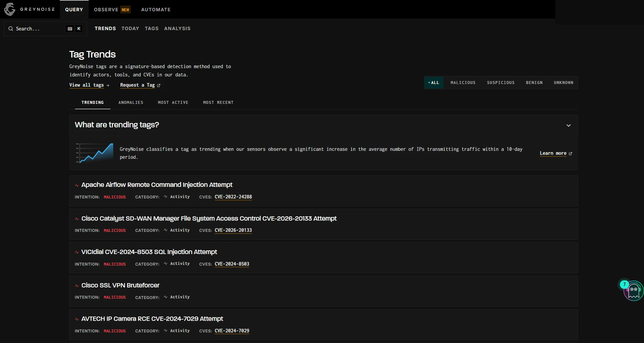Click the MALICIOUS label in Apache Airflow row
644x343 pixels.
tap(115, 197)
